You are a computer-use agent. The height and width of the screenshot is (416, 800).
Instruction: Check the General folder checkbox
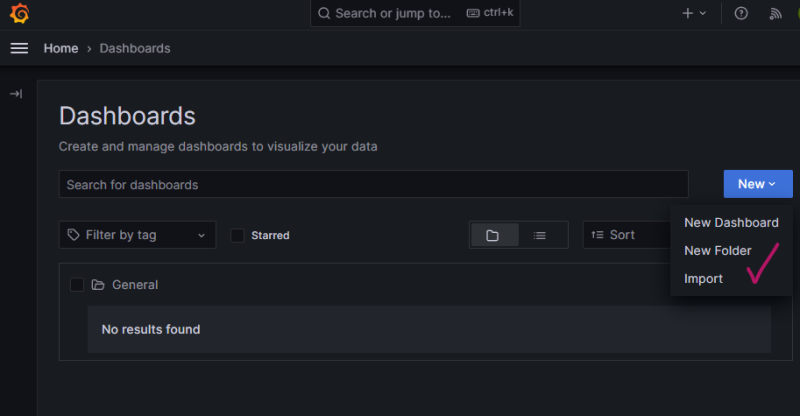pyautogui.click(x=77, y=285)
